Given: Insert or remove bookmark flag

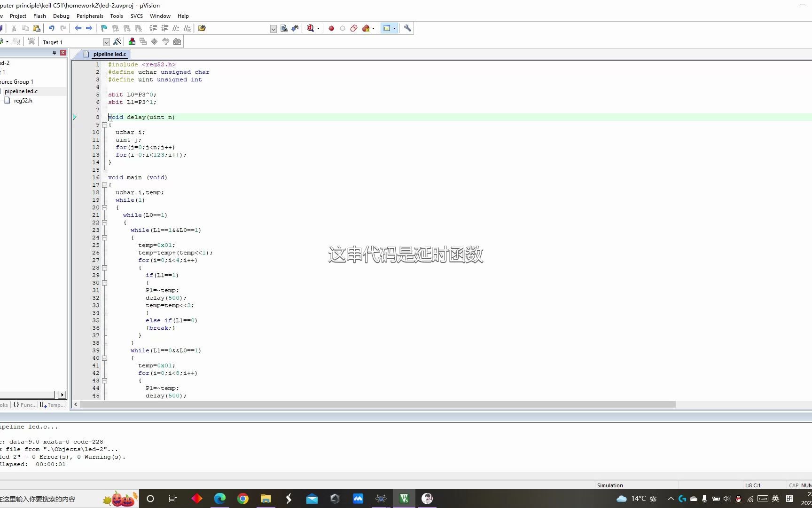Looking at the screenshot, I should tap(104, 28).
